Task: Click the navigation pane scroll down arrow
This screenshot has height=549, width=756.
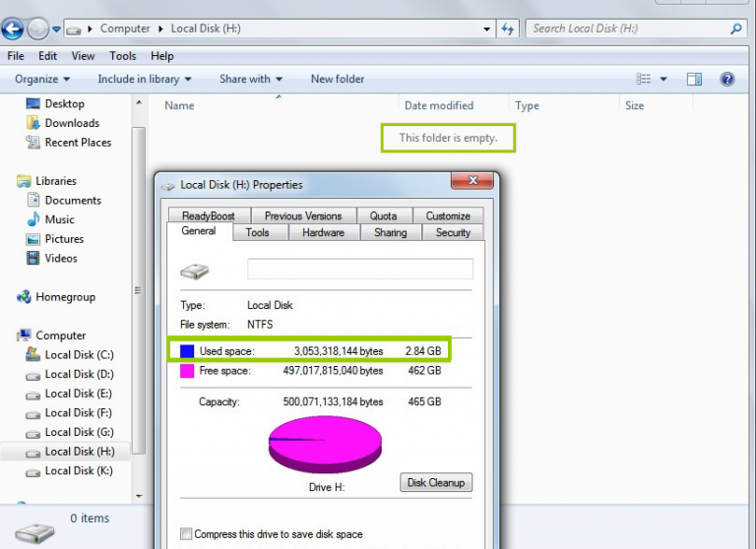Action: coord(139,496)
